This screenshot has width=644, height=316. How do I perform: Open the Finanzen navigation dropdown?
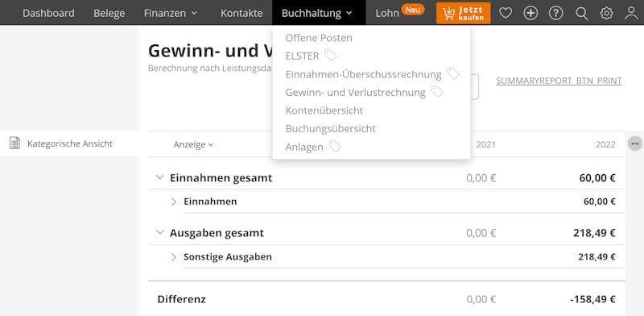coord(171,13)
